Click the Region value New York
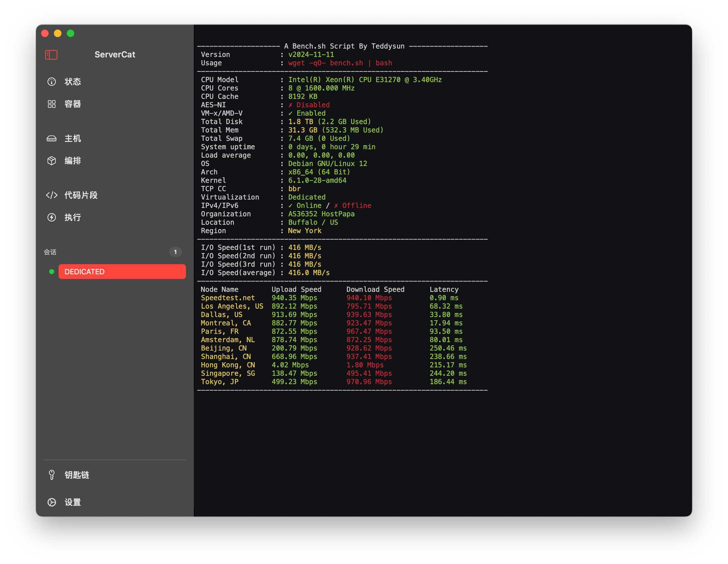 [305, 231]
